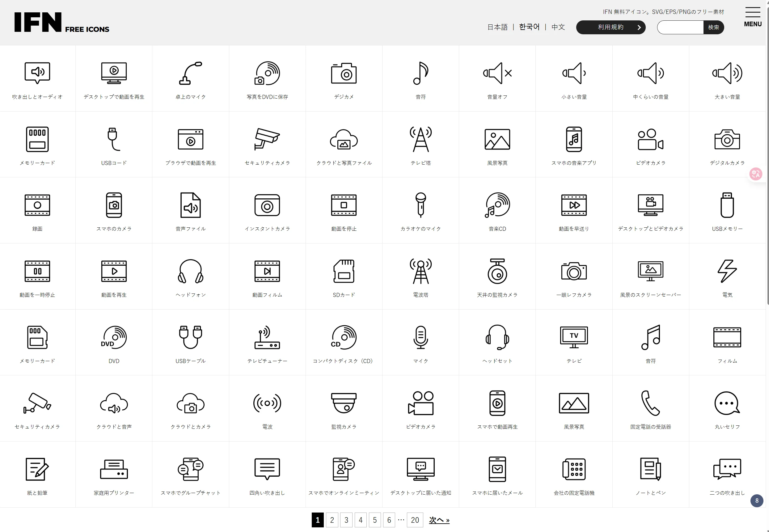
Task: Switch language to 中文
Action: click(558, 27)
